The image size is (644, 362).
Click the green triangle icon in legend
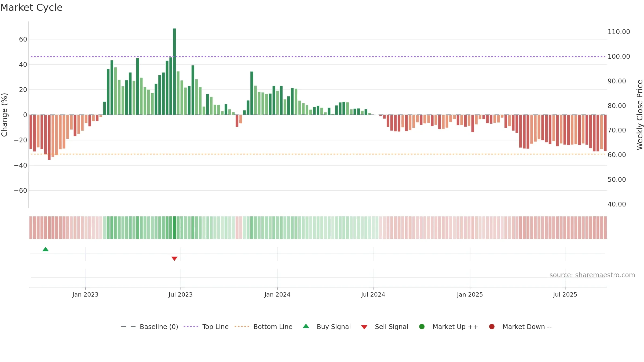[x=306, y=326]
